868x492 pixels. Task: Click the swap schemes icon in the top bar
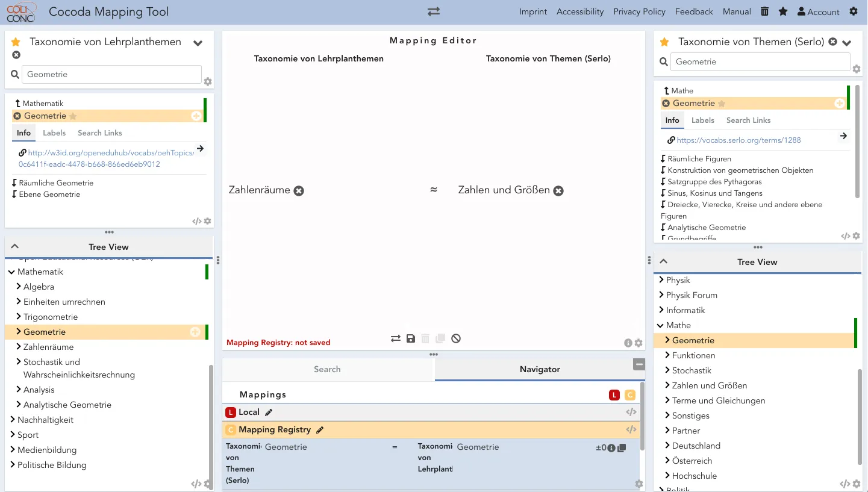click(x=434, y=11)
